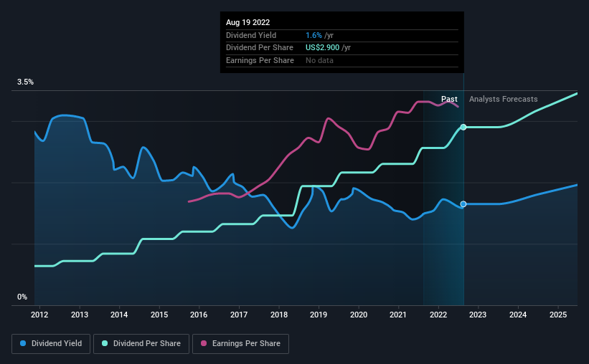Click the 2025 x-axis label
Viewport: 589px width, 364px height.
click(x=558, y=315)
